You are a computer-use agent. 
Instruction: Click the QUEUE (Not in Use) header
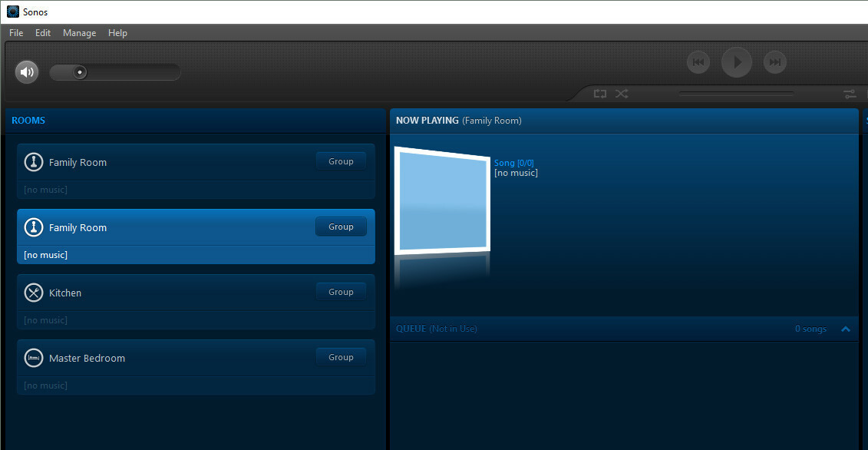[436, 329]
